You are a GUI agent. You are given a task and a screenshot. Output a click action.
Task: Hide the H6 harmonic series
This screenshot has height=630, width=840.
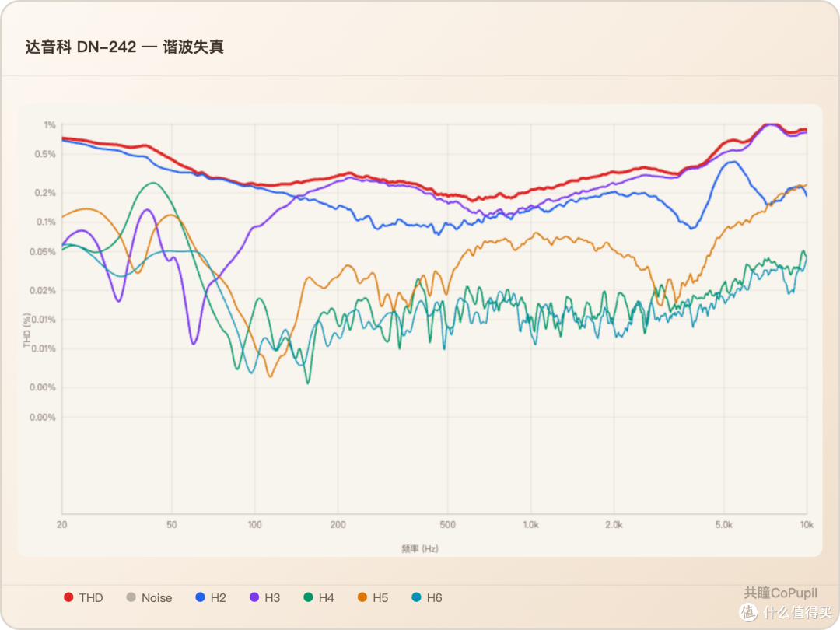tap(427, 598)
